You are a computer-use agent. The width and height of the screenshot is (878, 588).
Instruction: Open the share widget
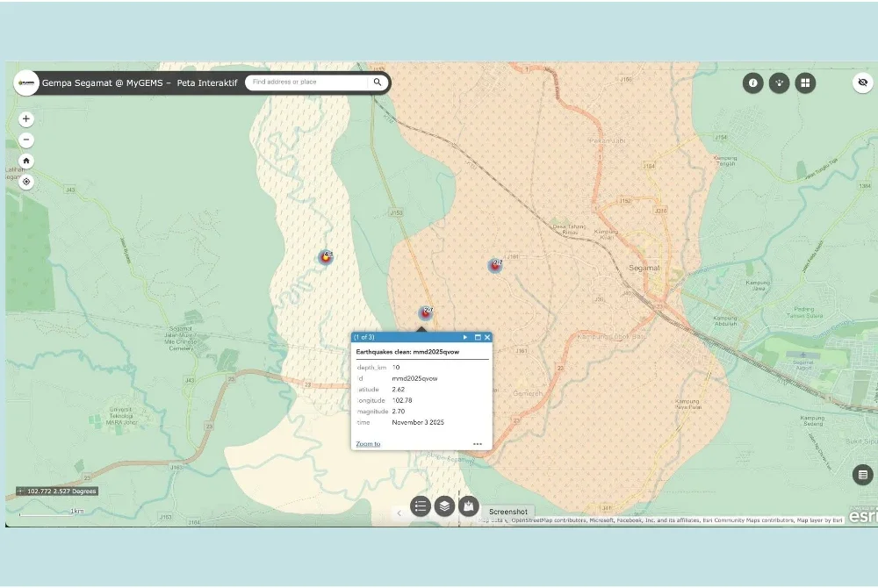point(779,83)
